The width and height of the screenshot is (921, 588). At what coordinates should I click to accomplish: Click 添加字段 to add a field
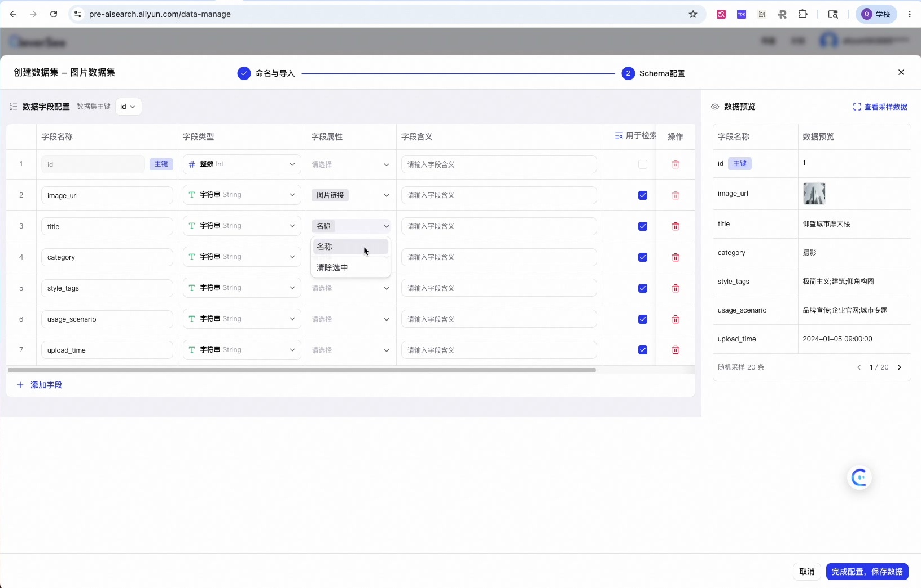40,385
